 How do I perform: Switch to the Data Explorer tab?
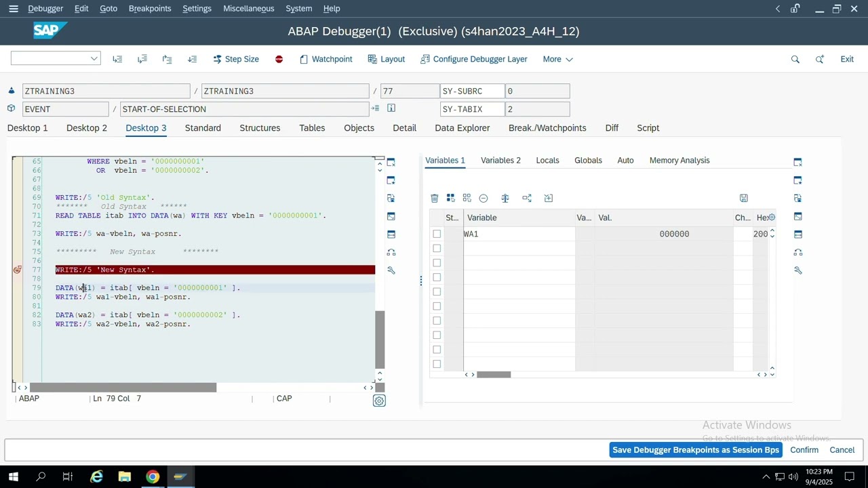(x=462, y=127)
